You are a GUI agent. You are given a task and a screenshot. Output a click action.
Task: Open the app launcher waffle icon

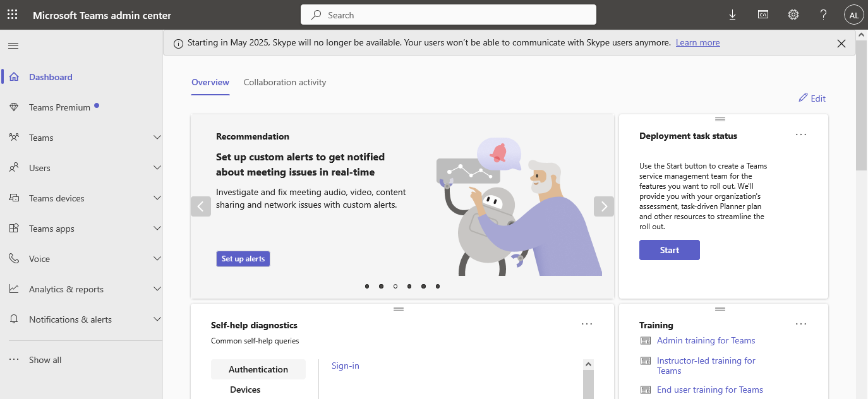(13, 15)
